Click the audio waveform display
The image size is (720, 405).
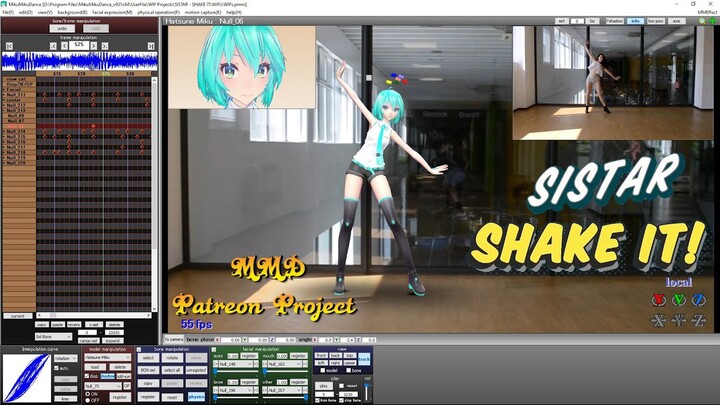79,61
